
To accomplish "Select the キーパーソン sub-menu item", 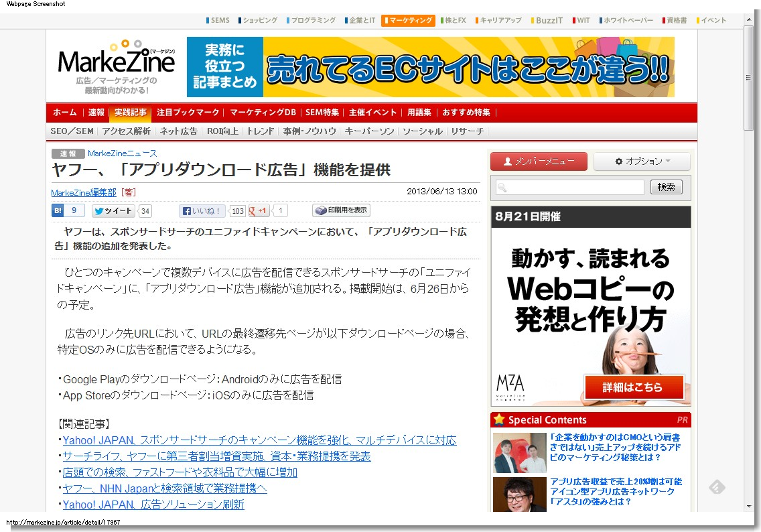I will point(369,131).
